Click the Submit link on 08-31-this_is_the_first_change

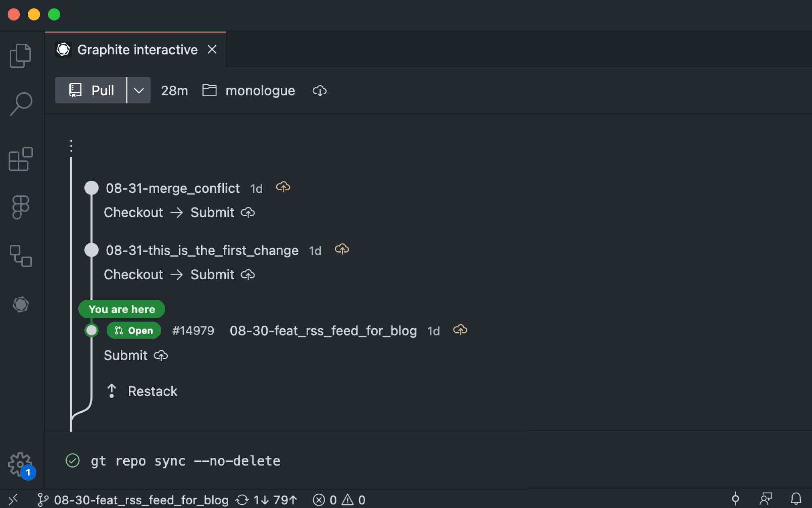[212, 274]
